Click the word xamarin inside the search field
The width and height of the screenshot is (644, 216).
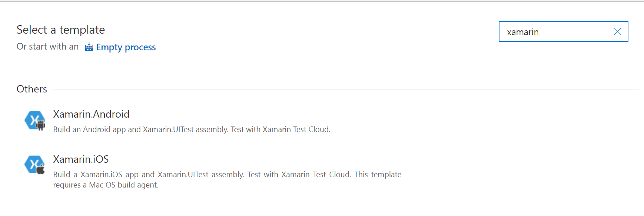click(x=522, y=32)
